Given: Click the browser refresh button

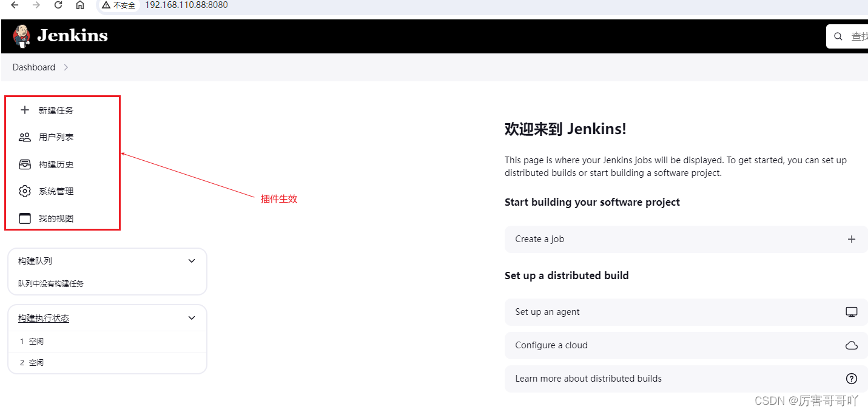Looking at the screenshot, I should [58, 5].
